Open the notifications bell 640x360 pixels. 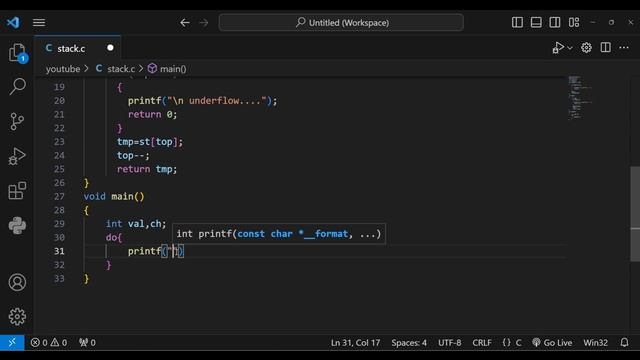(624, 342)
